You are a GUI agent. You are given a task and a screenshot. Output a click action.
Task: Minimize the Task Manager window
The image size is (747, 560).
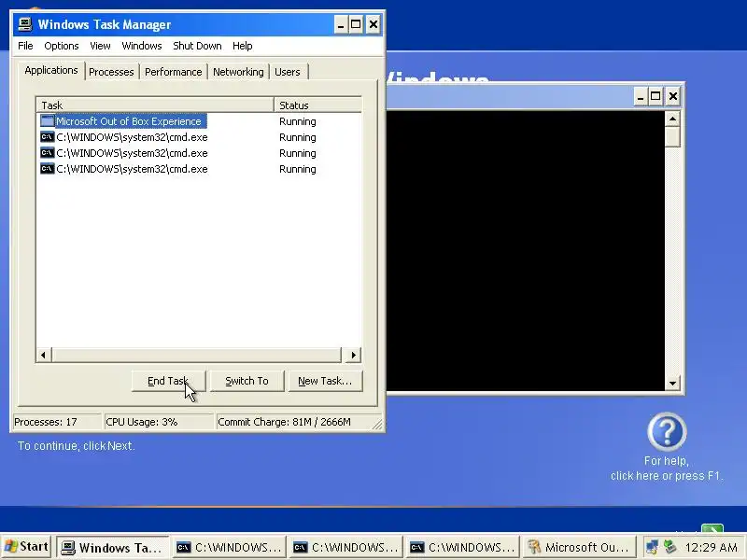coord(341,24)
